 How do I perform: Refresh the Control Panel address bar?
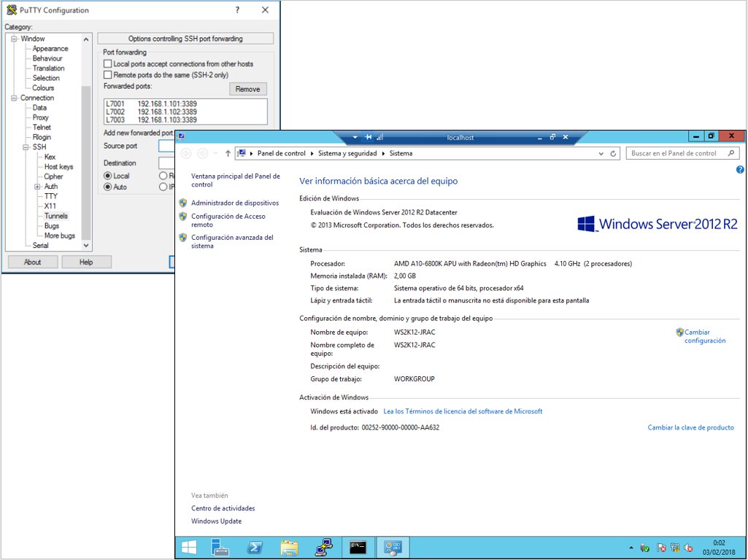pyautogui.click(x=614, y=153)
